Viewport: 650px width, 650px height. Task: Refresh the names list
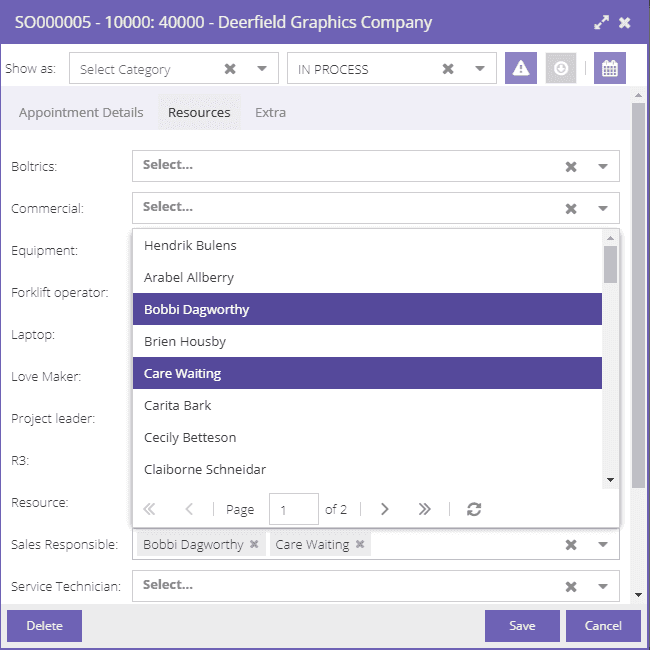point(474,509)
